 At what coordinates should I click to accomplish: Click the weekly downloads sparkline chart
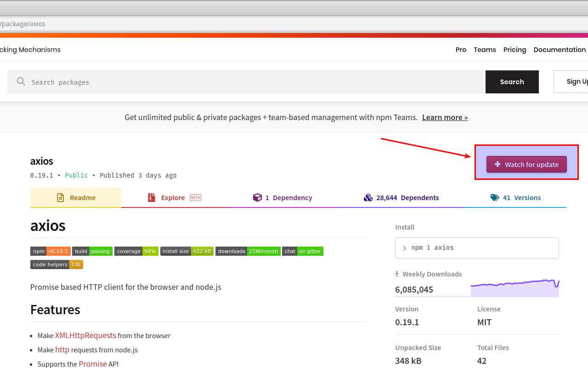point(515,288)
